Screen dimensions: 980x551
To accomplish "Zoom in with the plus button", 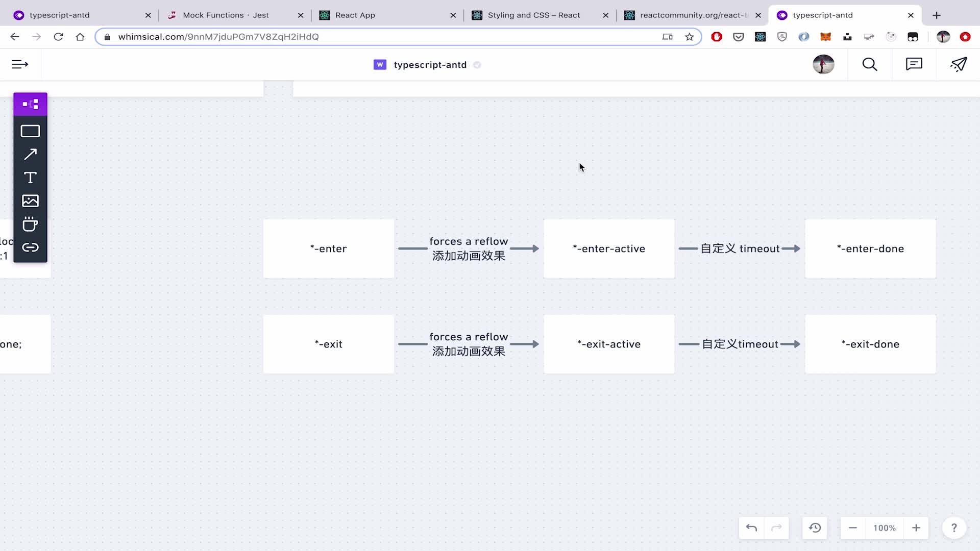I will point(916,528).
